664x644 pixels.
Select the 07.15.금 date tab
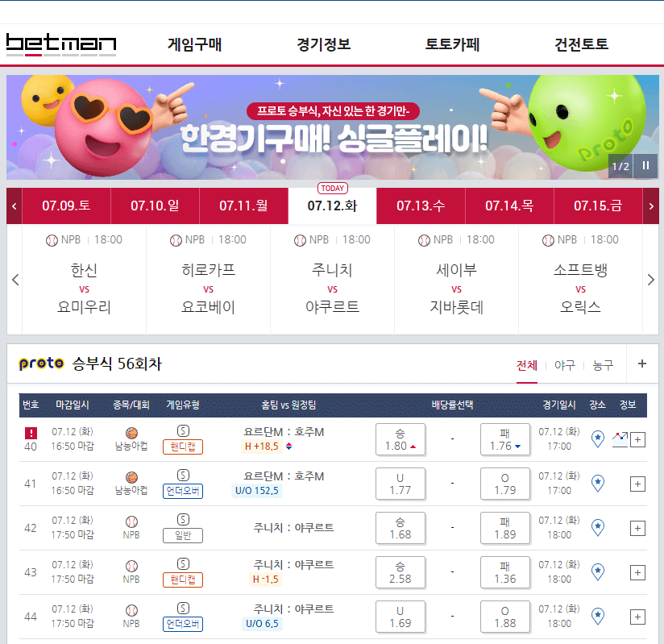click(598, 206)
